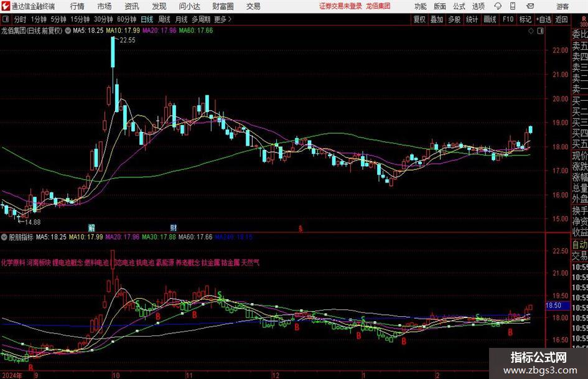The width and height of the screenshot is (588, 379).
Task: Click the red $ marker on chart
Action: (301, 228)
